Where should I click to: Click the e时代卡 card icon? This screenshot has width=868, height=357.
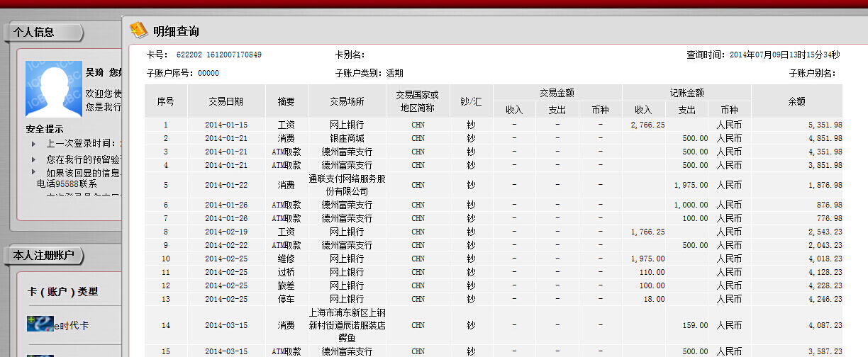tap(40, 324)
